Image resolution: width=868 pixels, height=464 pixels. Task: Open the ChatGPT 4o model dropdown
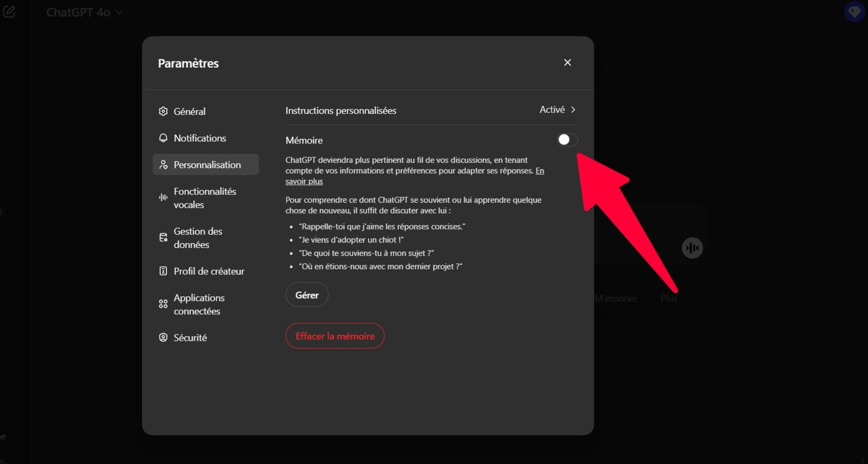pyautogui.click(x=85, y=13)
